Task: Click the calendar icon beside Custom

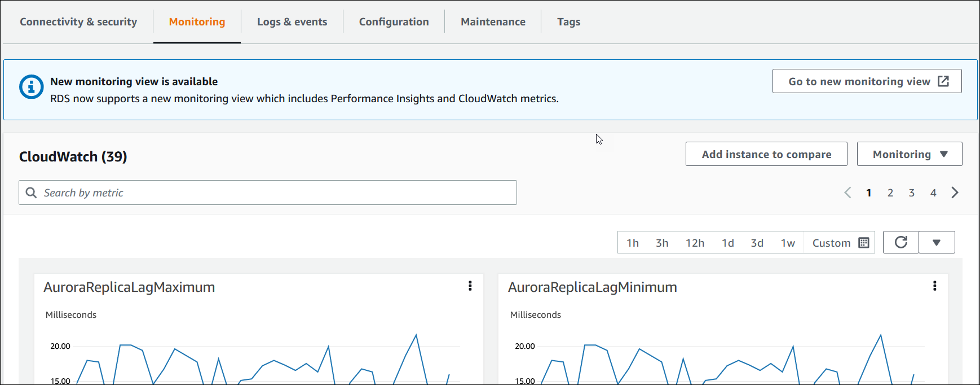Action: (863, 243)
